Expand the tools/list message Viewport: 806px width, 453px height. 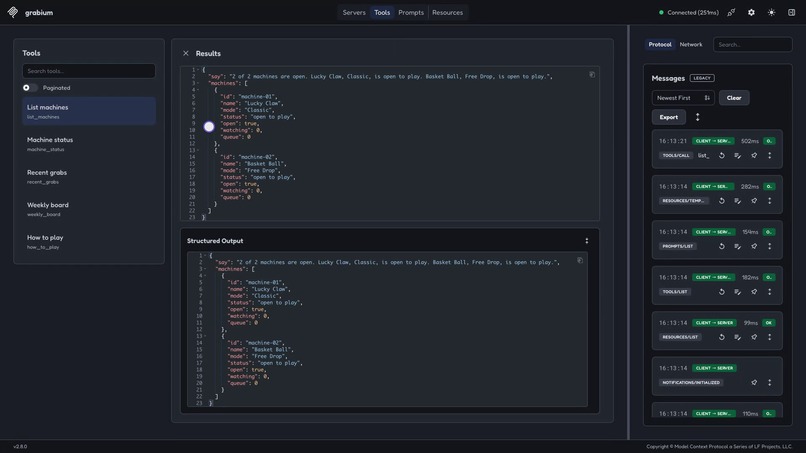click(770, 292)
